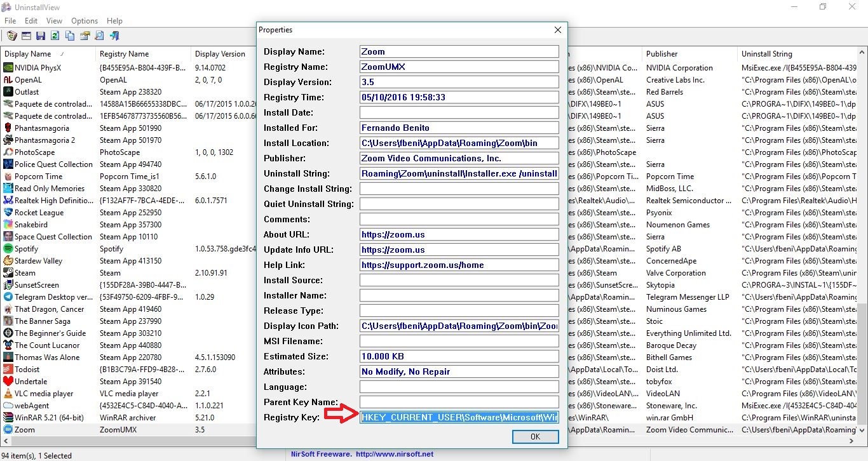The height and width of the screenshot is (461, 868).
Task: Click the NVIDIA PhysX row icon
Action: [8, 68]
